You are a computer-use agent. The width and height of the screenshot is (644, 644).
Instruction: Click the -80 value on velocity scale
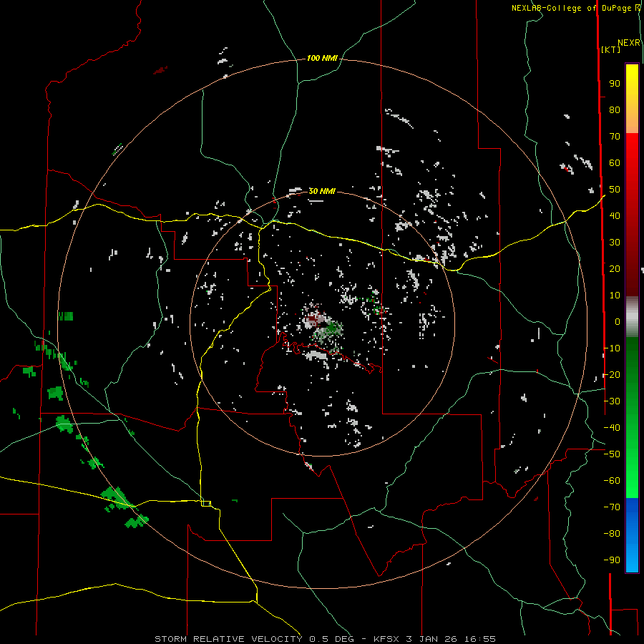pos(612,534)
